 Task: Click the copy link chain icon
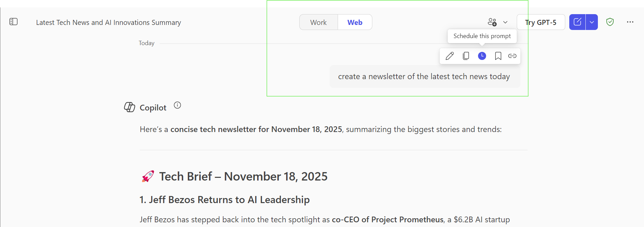tap(512, 56)
